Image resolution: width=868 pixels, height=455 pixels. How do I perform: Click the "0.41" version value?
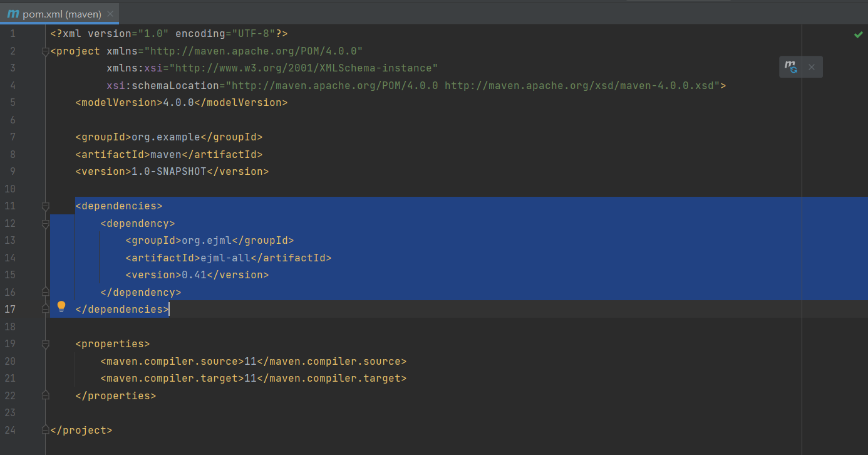pos(194,275)
